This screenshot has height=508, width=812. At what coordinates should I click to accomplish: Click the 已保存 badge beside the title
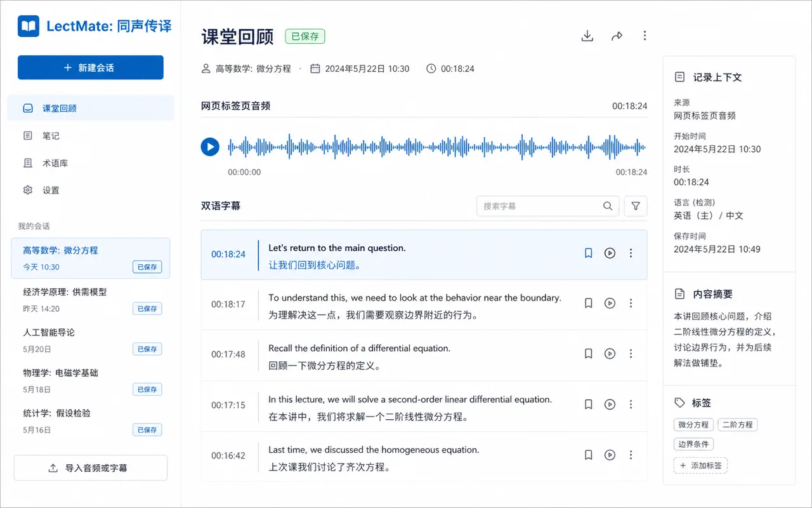click(305, 36)
